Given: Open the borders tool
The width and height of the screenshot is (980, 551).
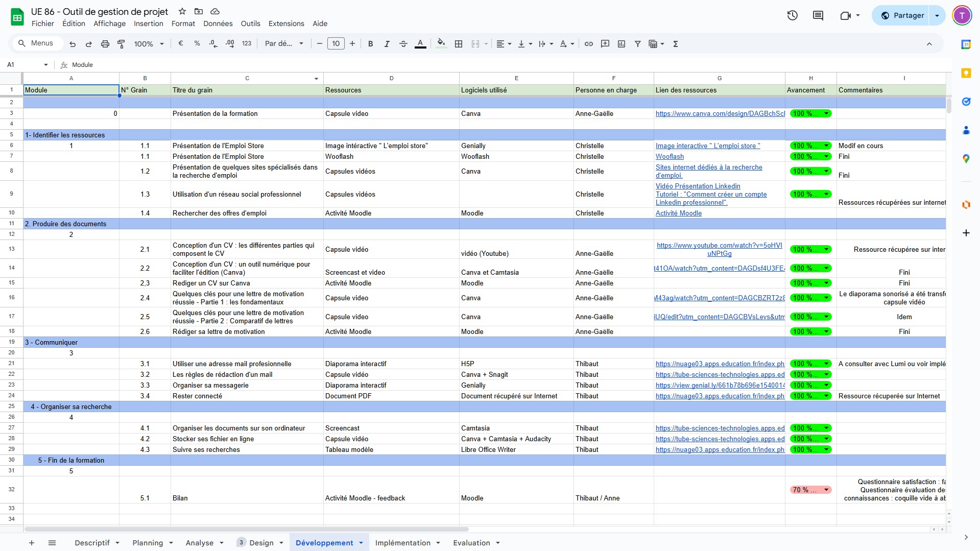Looking at the screenshot, I should click(458, 44).
